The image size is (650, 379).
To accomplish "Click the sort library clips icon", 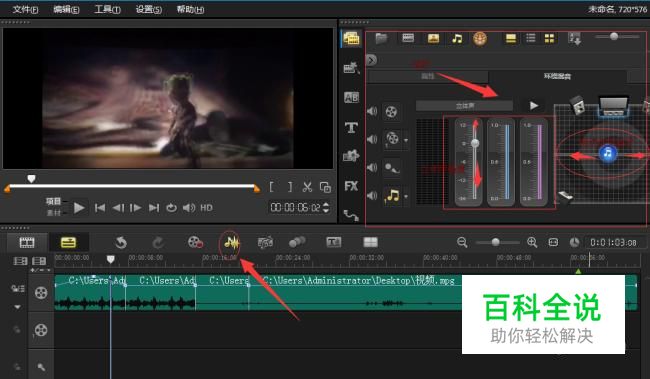I will tap(575, 39).
